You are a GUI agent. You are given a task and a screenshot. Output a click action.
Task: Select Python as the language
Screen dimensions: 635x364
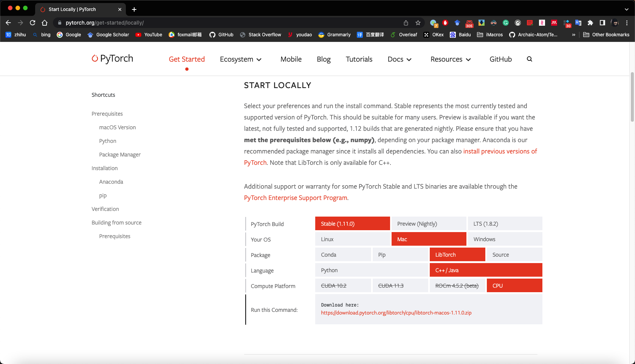coord(372,270)
